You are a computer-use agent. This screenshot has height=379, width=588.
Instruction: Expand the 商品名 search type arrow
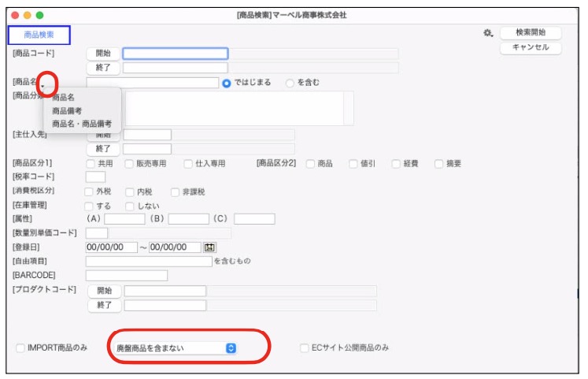click(45, 85)
